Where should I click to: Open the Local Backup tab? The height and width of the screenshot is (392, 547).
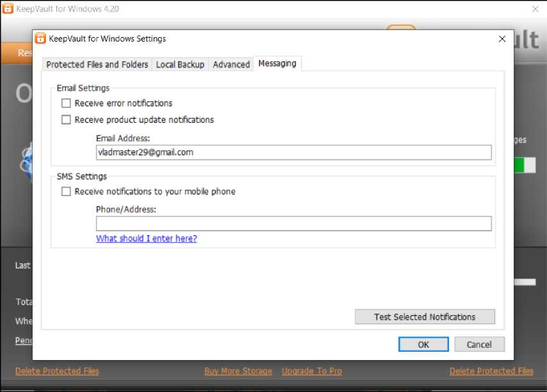[180, 65]
